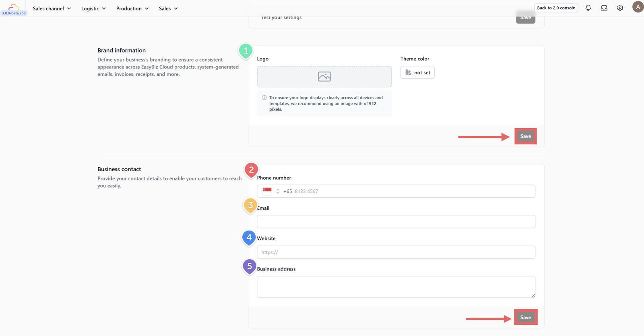The width and height of the screenshot is (644, 336).
Task: Open the notifications bell icon
Action: [588, 8]
